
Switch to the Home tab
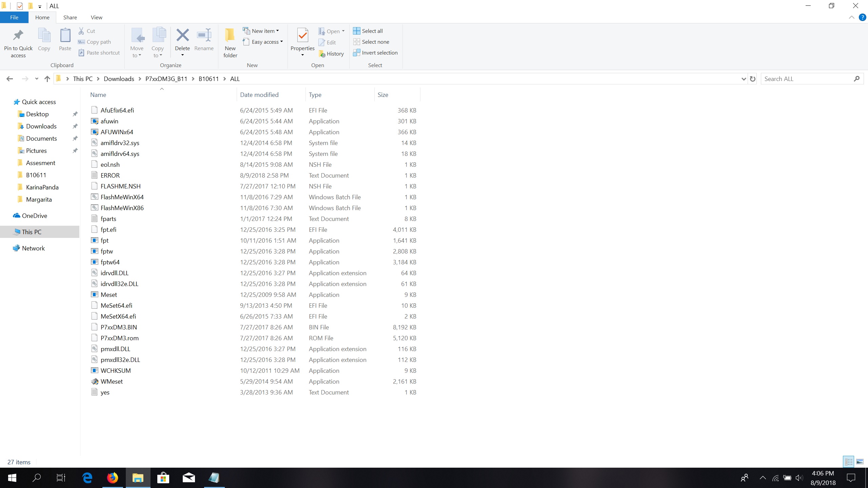(x=42, y=17)
